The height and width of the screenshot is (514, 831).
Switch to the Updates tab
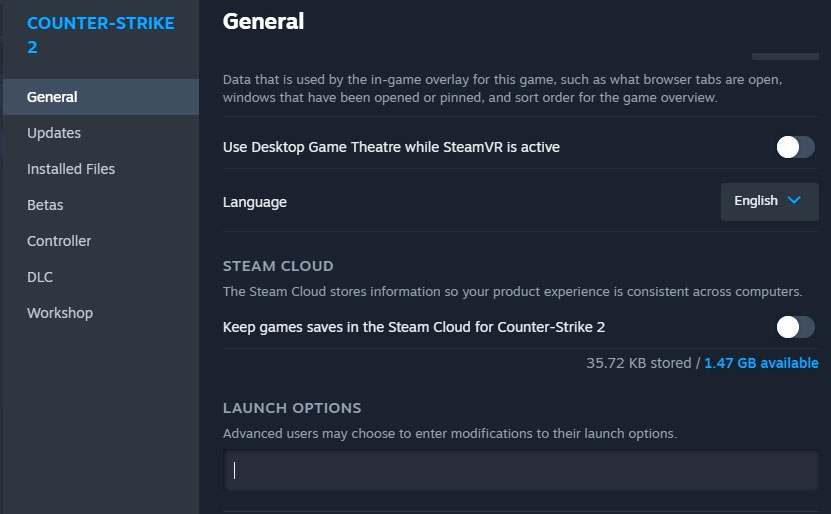54,133
